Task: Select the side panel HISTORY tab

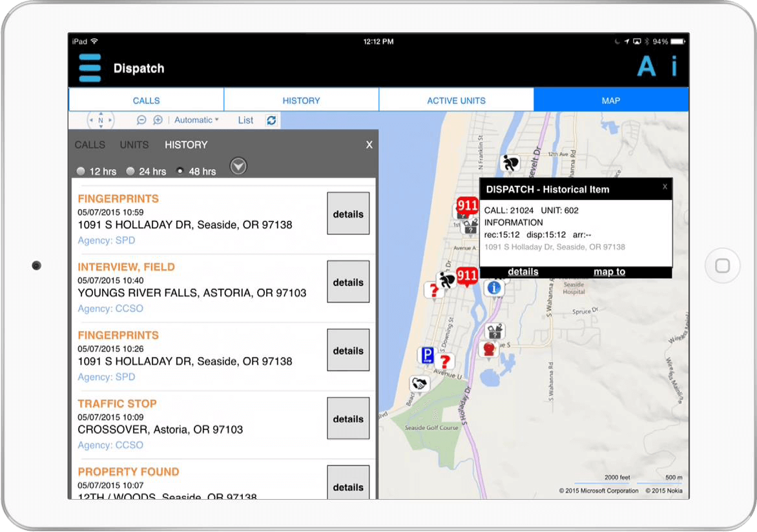Action: (186, 145)
